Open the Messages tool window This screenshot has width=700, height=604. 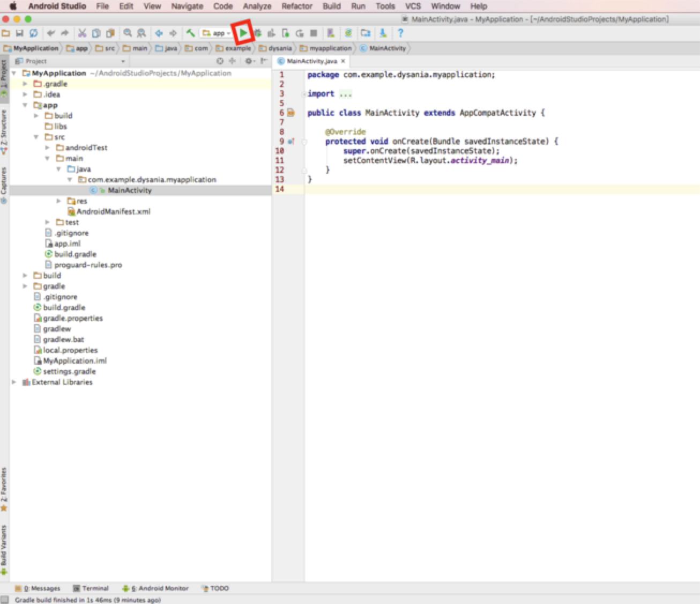tap(38, 588)
